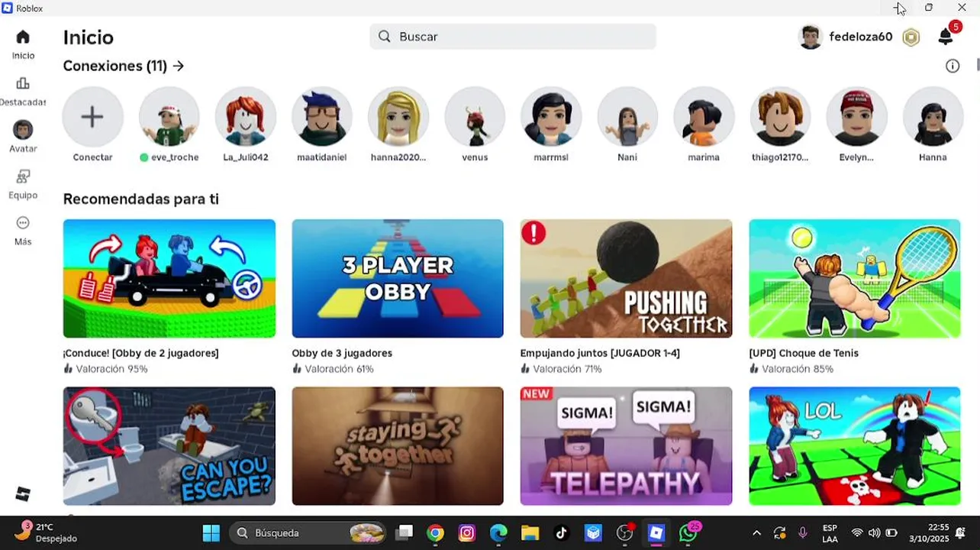Open venus friend avatar
Screen dimensions: 980x550
475,117
